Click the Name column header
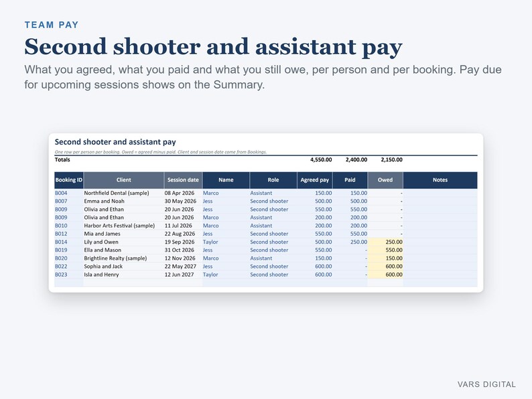This screenshot has height=399, width=532. tap(226, 180)
